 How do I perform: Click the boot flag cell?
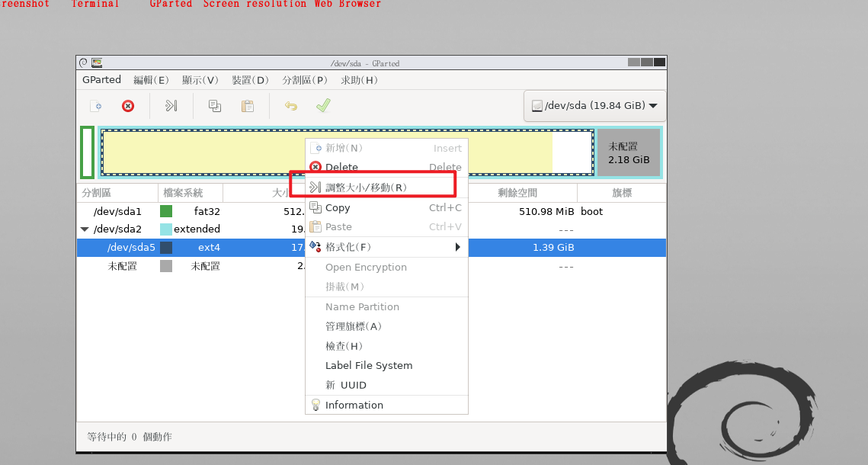(x=592, y=211)
